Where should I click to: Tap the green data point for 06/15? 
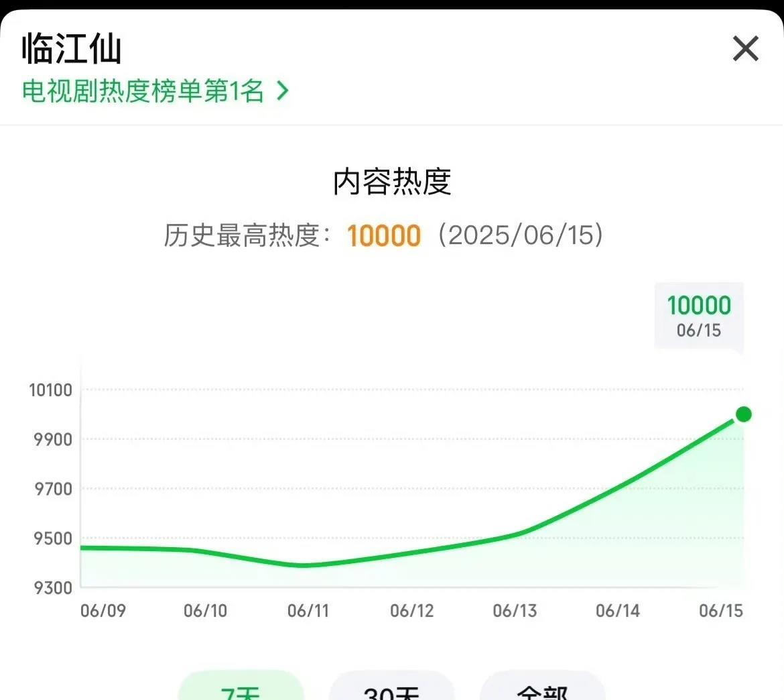[744, 414]
